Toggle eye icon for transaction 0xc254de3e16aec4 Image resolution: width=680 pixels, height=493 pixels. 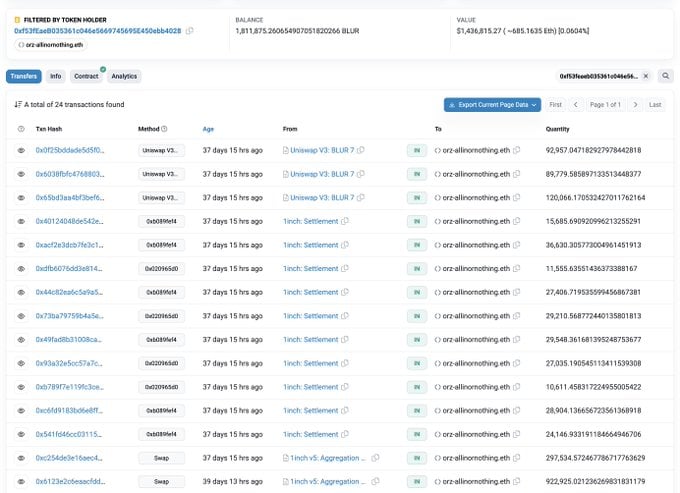(x=21, y=458)
